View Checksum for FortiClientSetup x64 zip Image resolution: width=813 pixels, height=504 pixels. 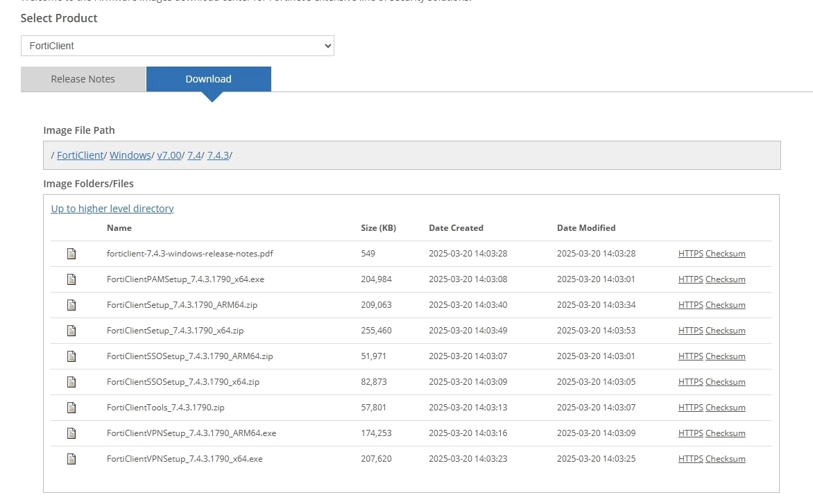(726, 331)
